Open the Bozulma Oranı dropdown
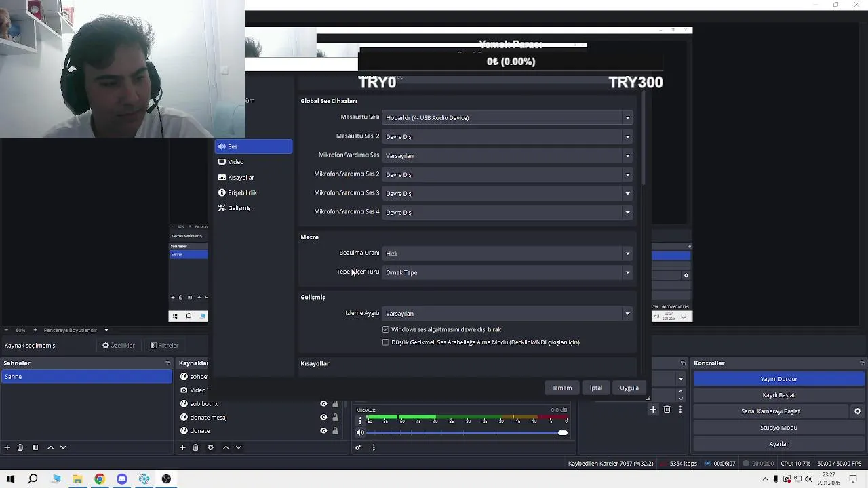Screen dimensions: 868x488 (x=508, y=253)
